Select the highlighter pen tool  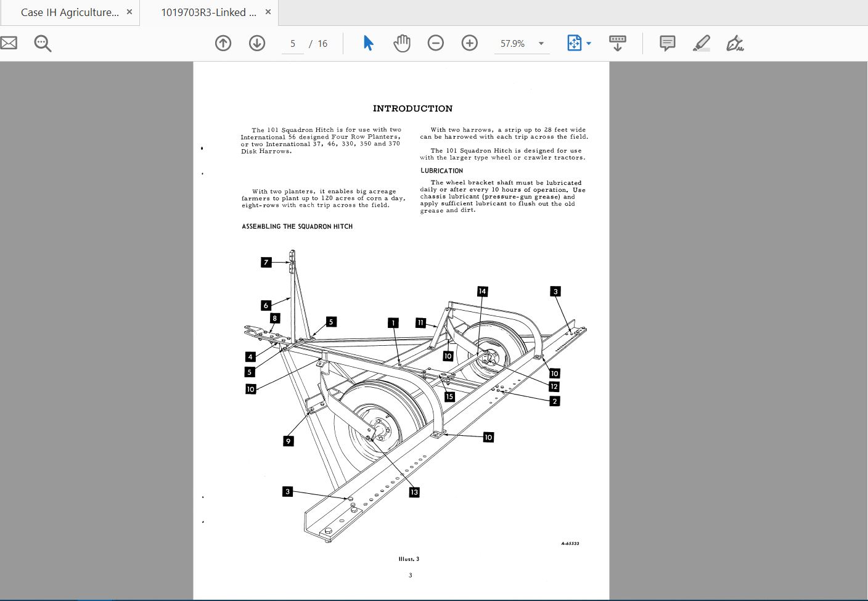pos(701,43)
